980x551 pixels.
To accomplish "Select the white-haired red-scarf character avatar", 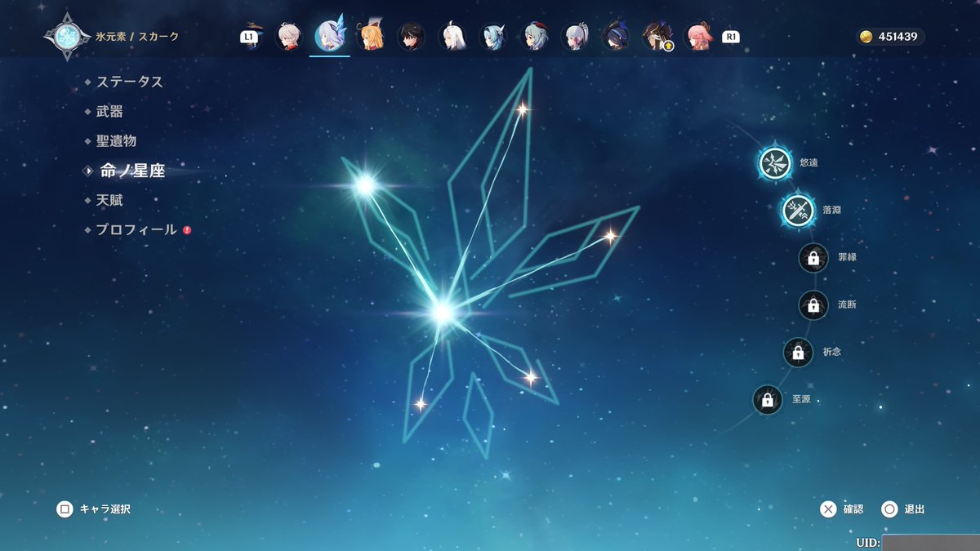I will click(x=287, y=37).
